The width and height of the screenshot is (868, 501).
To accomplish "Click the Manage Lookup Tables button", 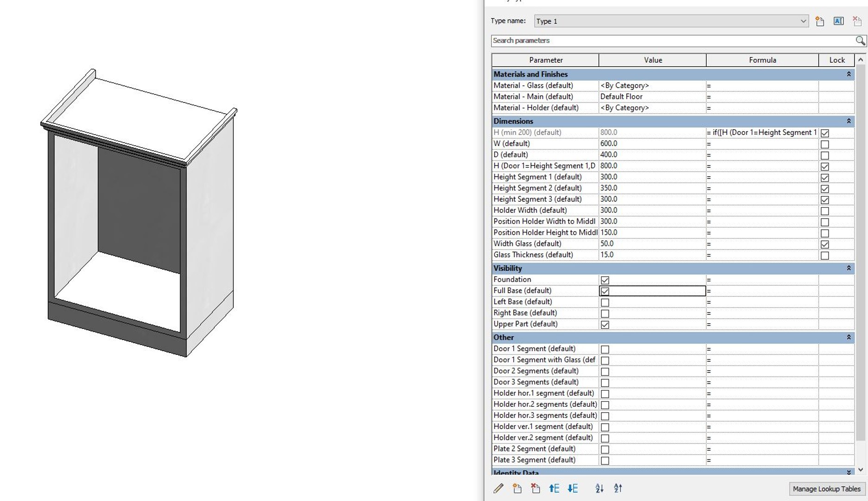I will [826, 488].
